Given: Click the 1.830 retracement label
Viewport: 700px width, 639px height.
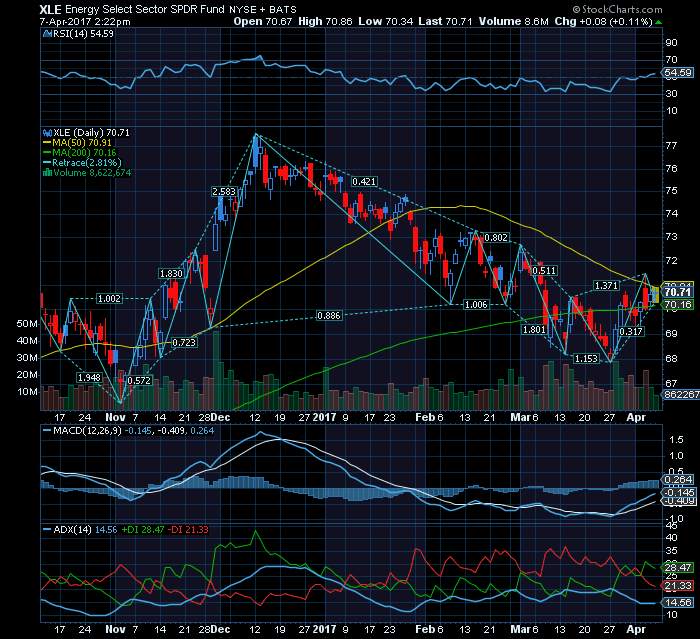Looking at the screenshot, I should [171, 274].
